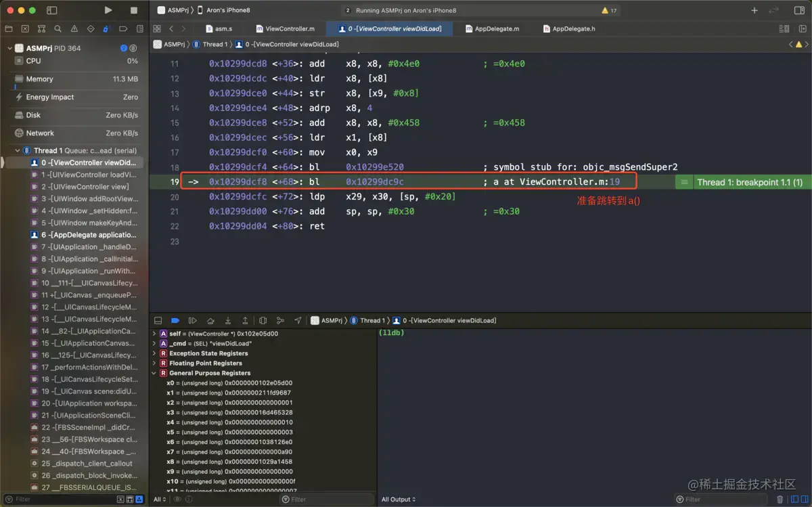
Task: Open the Disk gauge report
Action: pos(76,115)
